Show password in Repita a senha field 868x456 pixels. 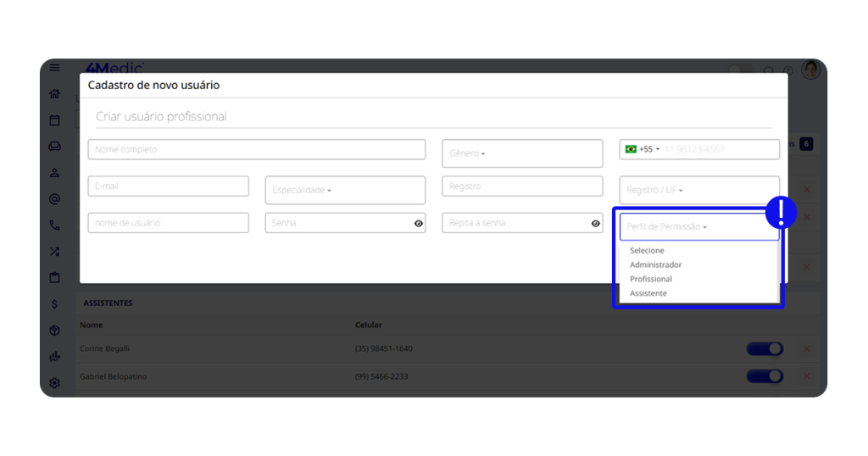(x=596, y=224)
